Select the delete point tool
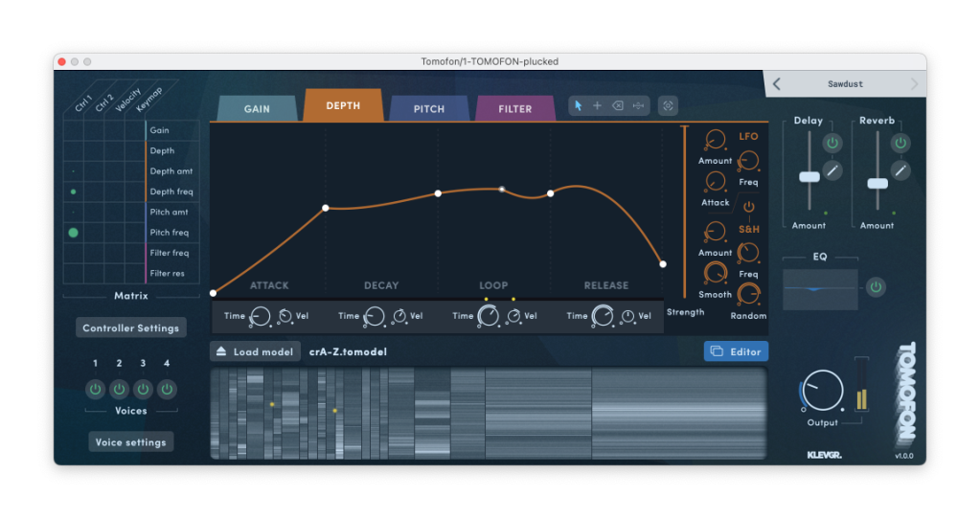Image resolution: width=980 pixels, height=519 pixels. pyautogui.click(x=618, y=106)
